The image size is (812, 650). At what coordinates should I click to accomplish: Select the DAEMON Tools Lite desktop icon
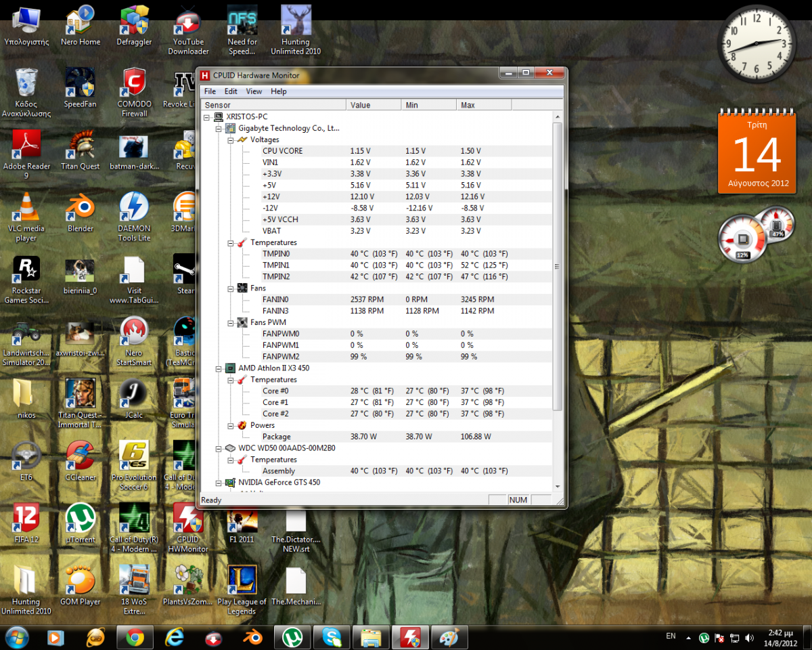134,217
